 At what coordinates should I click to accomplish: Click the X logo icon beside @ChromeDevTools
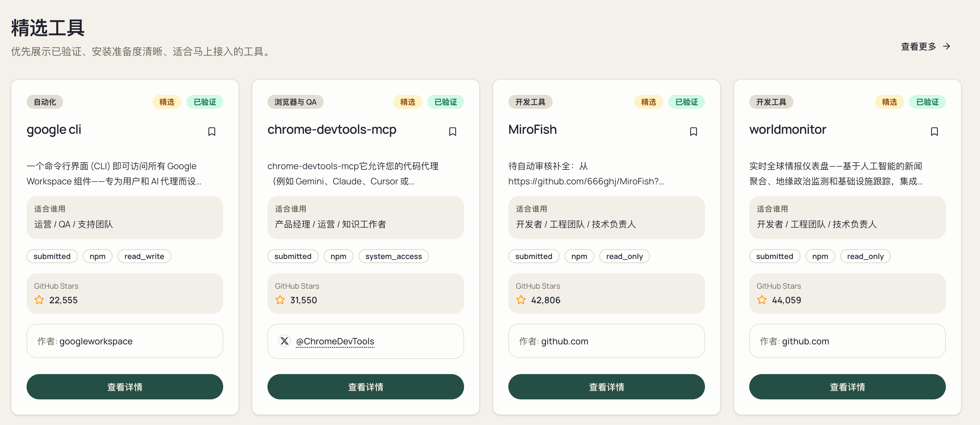click(284, 341)
